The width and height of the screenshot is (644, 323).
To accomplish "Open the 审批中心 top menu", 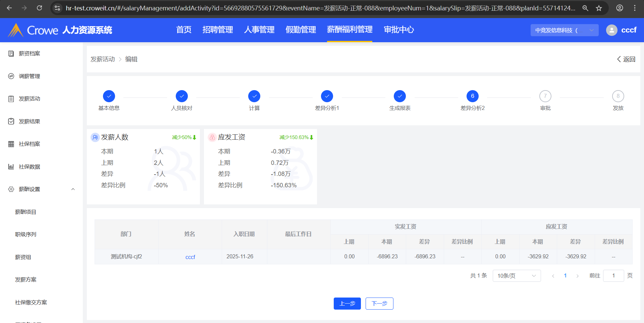I will coord(399,30).
